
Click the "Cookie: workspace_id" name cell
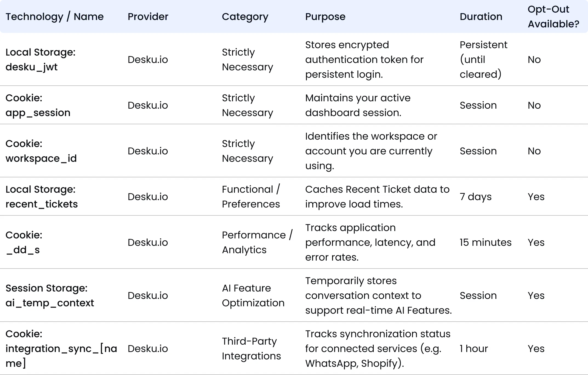coord(41,151)
